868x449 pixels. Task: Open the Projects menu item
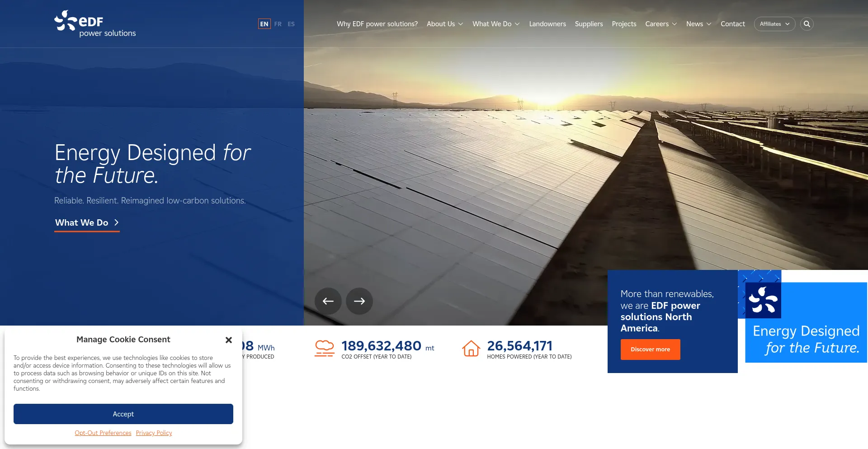[x=624, y=24]
